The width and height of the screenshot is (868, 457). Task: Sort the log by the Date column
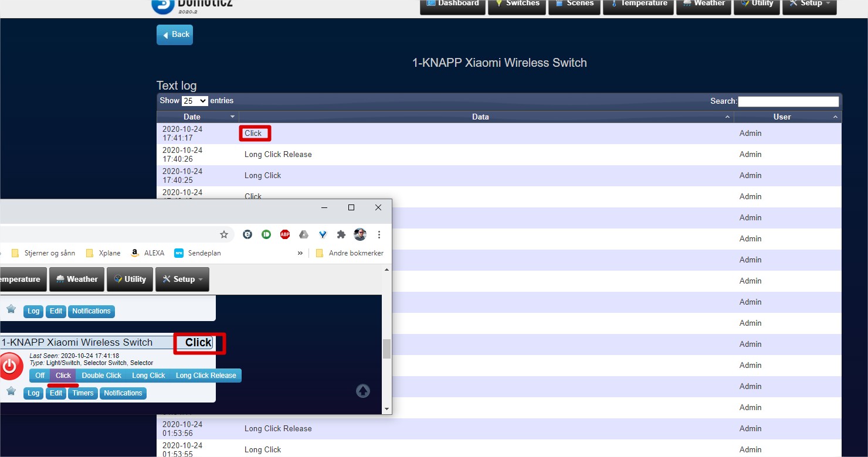coord(198,117)
